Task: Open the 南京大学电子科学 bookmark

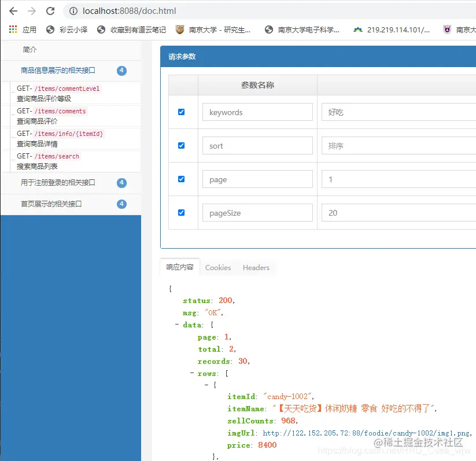Action: [302, 29]
